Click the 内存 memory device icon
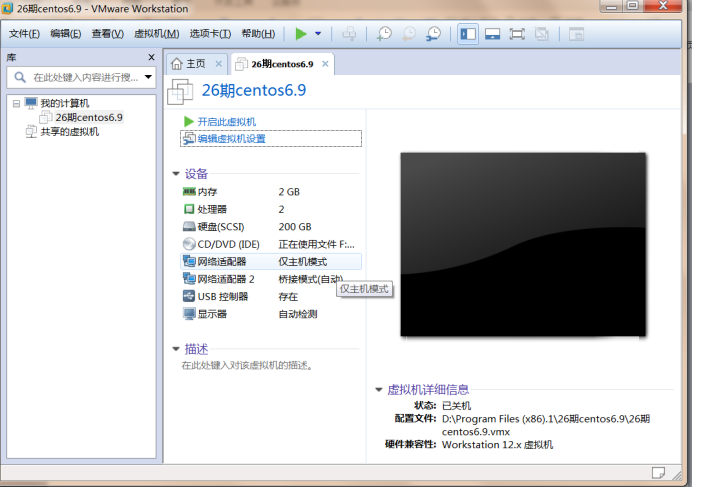This screenshot has height=493, width=702. tap(189, 192)
